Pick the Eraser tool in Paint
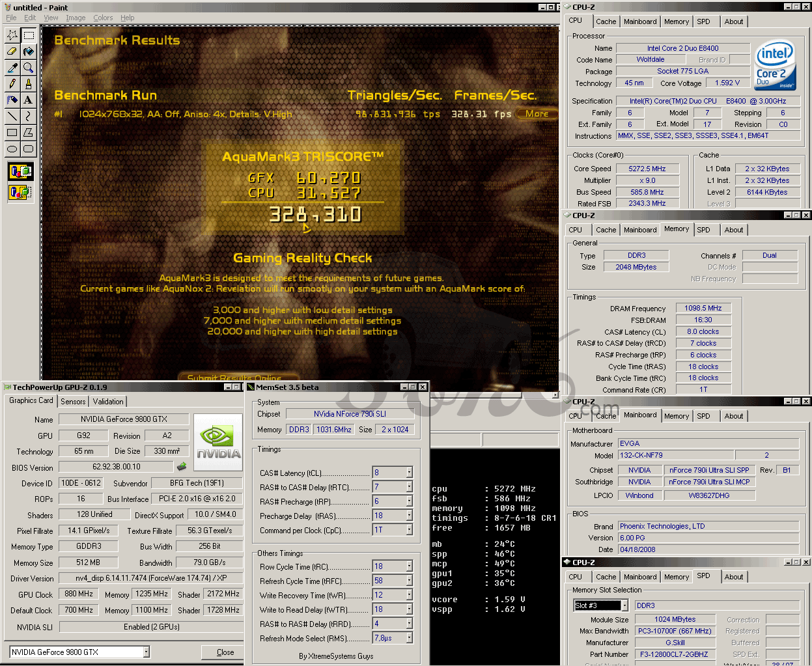Viewport: 812px width, 666px height. [12, 51]
